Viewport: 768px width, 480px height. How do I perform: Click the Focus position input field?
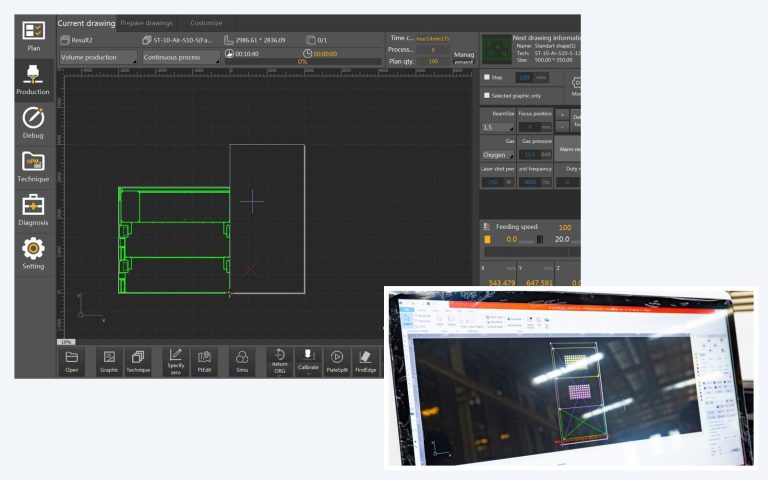tap(535, 127)
